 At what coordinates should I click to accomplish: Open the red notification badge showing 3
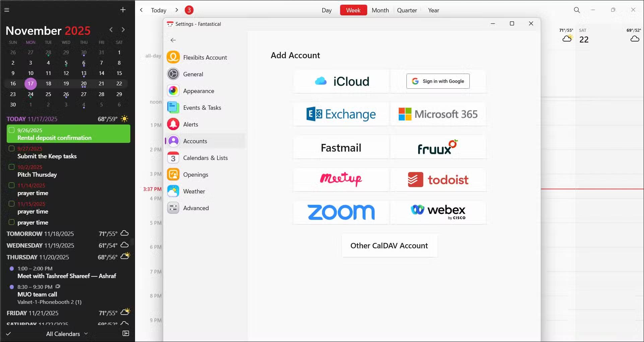click(x=189, y=10)
